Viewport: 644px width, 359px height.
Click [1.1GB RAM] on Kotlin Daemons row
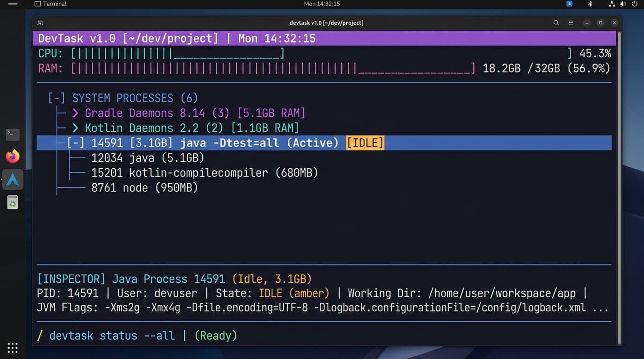click(x=265, y=128)
